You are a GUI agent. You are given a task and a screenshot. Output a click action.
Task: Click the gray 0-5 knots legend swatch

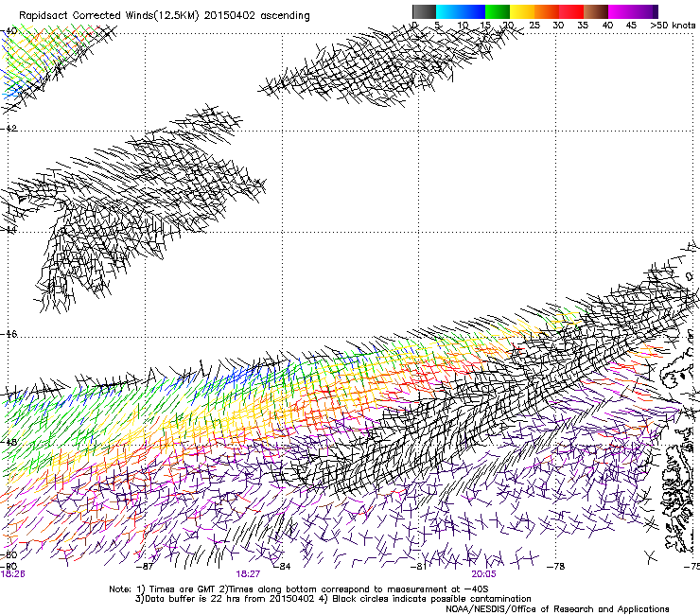pos(424,11)
